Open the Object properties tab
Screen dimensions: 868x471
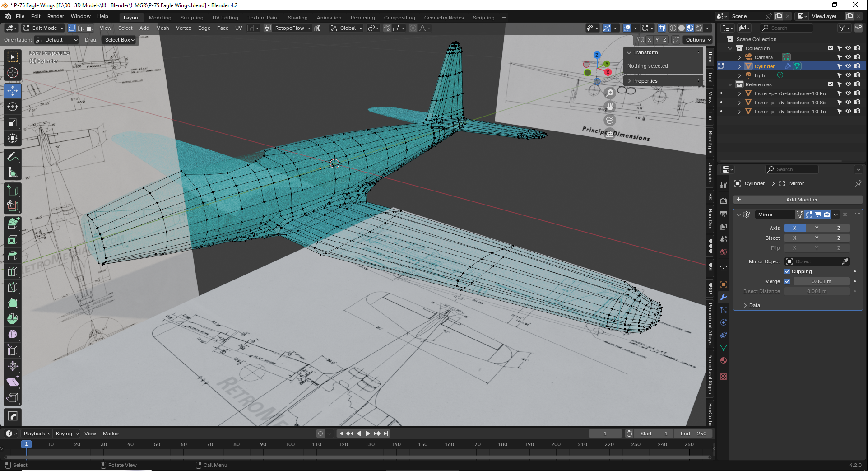click(x=724, y=284)
